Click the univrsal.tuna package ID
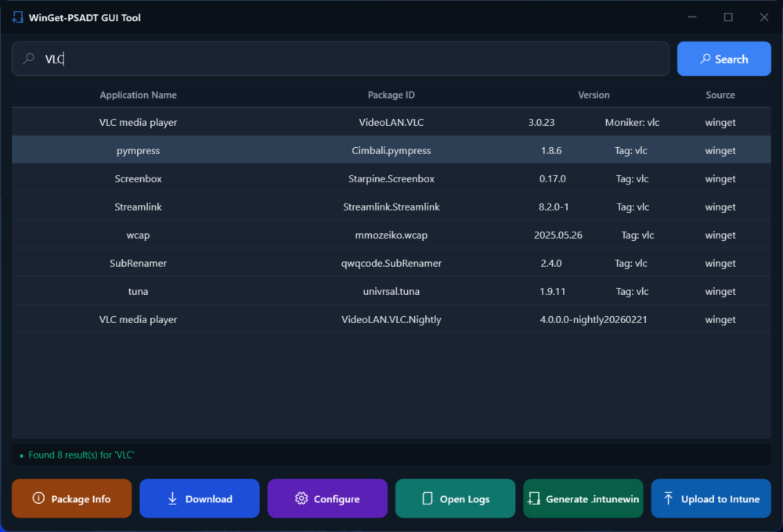The height and width of the screenshot is (532, 783). tap(391, 291)
